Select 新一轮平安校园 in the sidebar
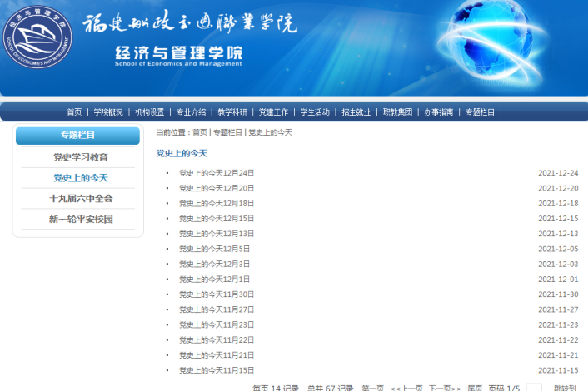 coord(80,220)
